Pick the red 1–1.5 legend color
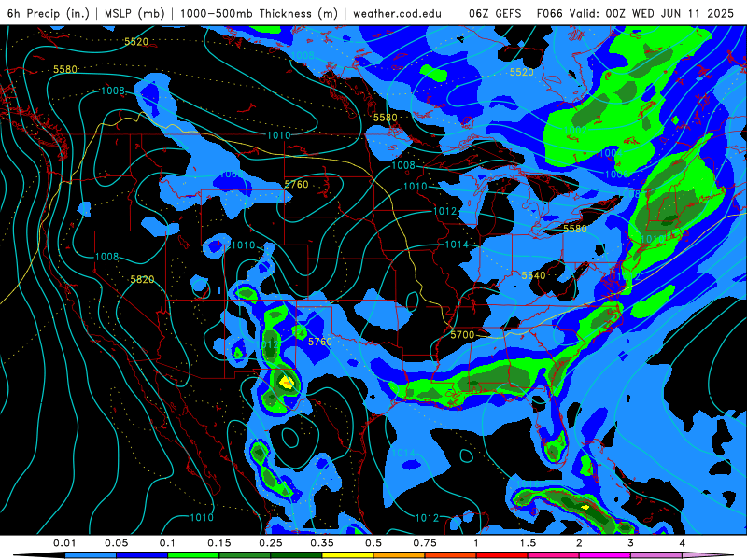 (502, 555)
